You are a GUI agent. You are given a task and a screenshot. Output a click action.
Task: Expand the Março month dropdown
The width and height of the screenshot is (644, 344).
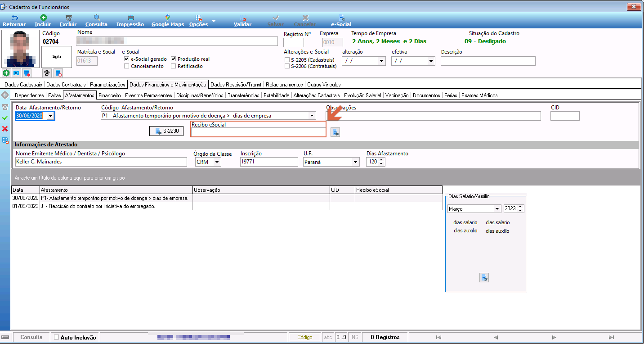497,209
